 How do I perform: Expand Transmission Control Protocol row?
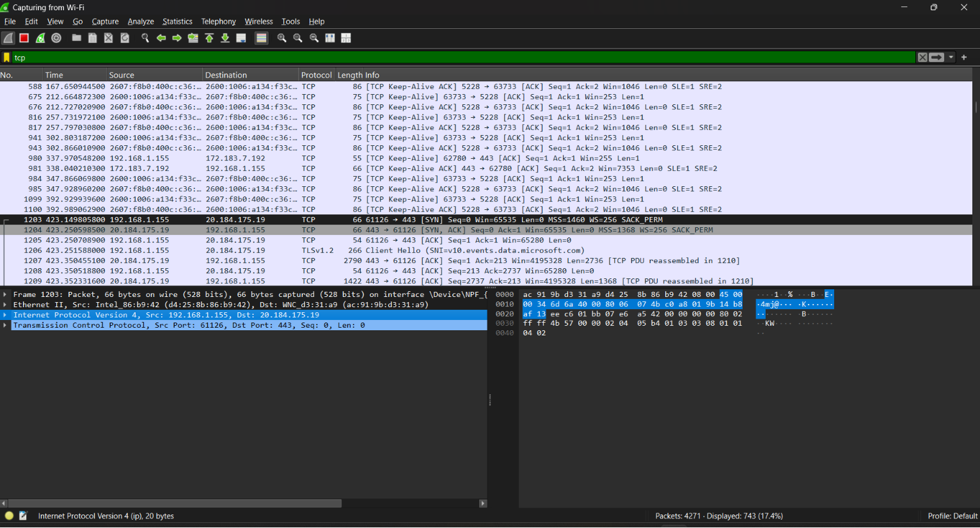pyautogui.click(x=5, y=325)
